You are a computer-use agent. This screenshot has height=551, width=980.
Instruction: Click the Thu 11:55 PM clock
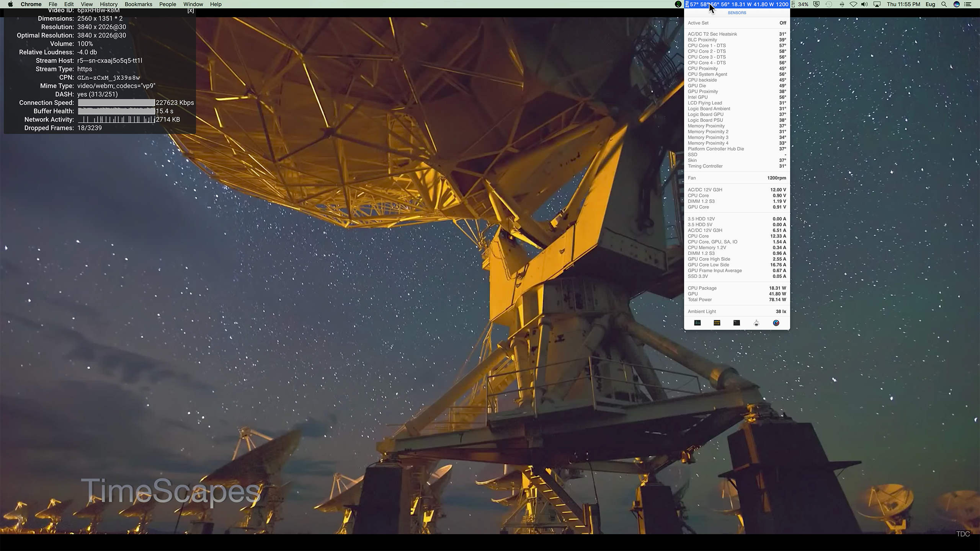click(903, 4)
